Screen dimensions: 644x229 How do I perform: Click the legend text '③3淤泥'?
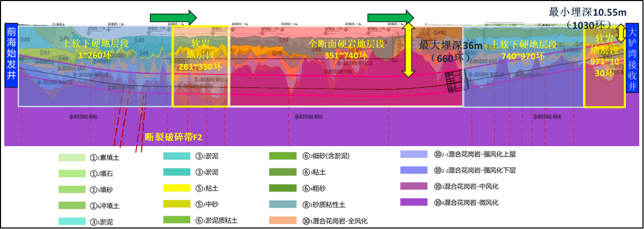coord(207,172)
